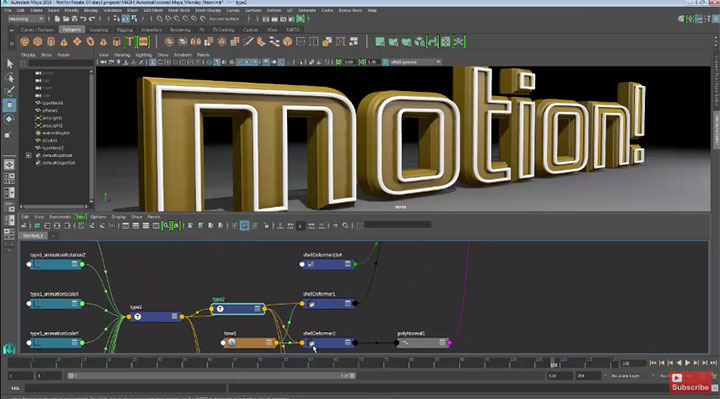Switch to the Rigging shelf tab
Viewport: 720px width, 399px height.
(124, 29)
